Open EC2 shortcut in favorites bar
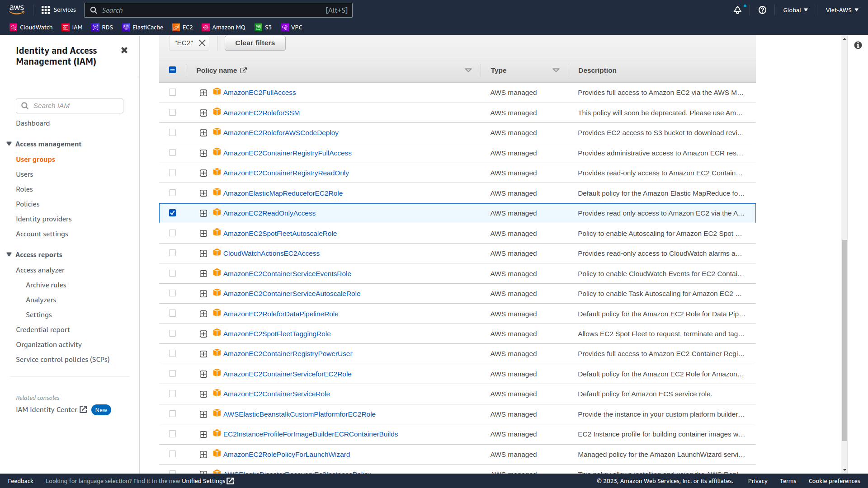 (x=183, y=27)
